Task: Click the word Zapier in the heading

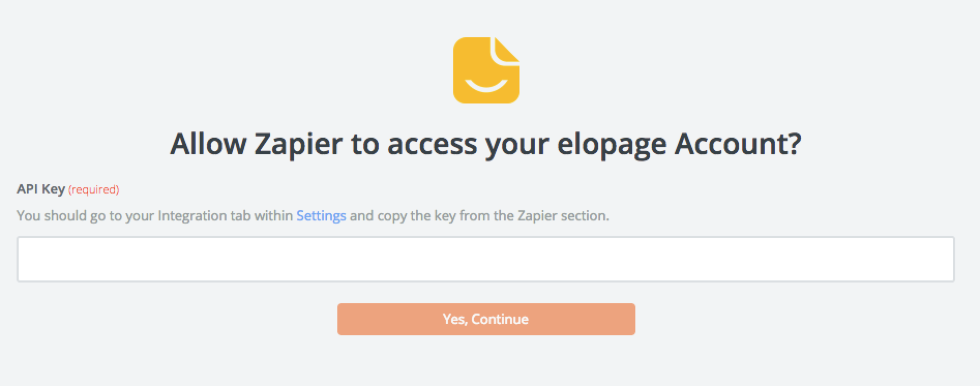Action: 298,144
